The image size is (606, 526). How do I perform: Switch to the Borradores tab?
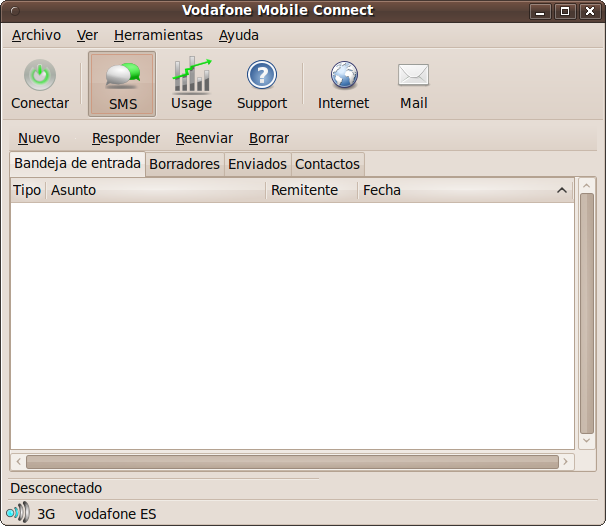pyautogui.click(x=184, y=164)
